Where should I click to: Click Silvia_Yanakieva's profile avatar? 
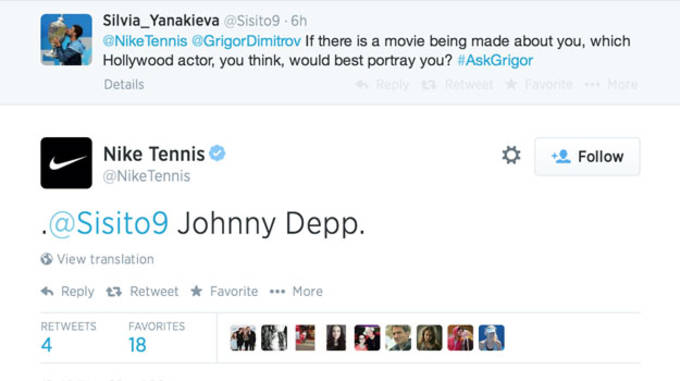click(66, 39)
